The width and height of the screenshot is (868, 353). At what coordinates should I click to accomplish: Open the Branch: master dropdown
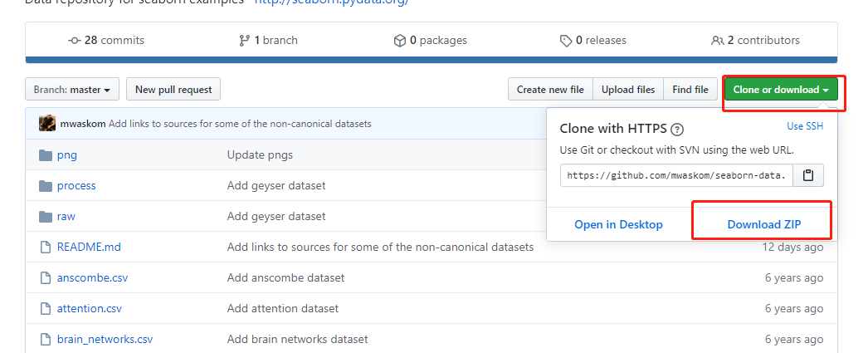coord(73,90)
